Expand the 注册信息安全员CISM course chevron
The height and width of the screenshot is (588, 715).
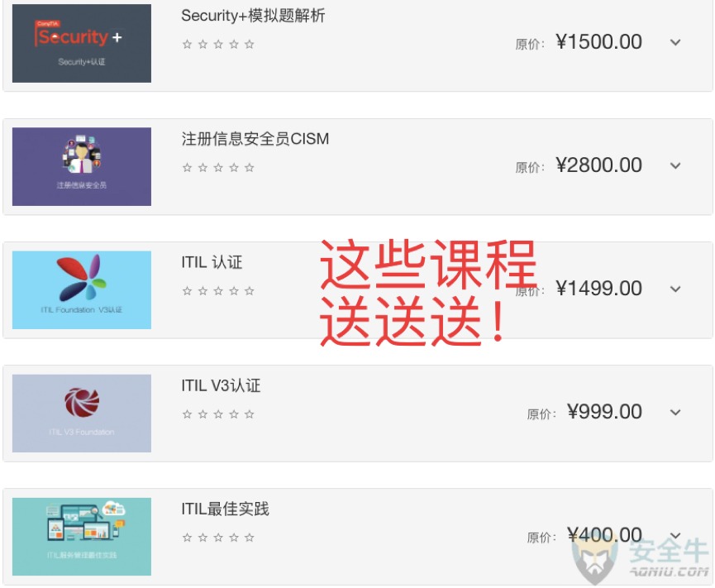point(675,165)
